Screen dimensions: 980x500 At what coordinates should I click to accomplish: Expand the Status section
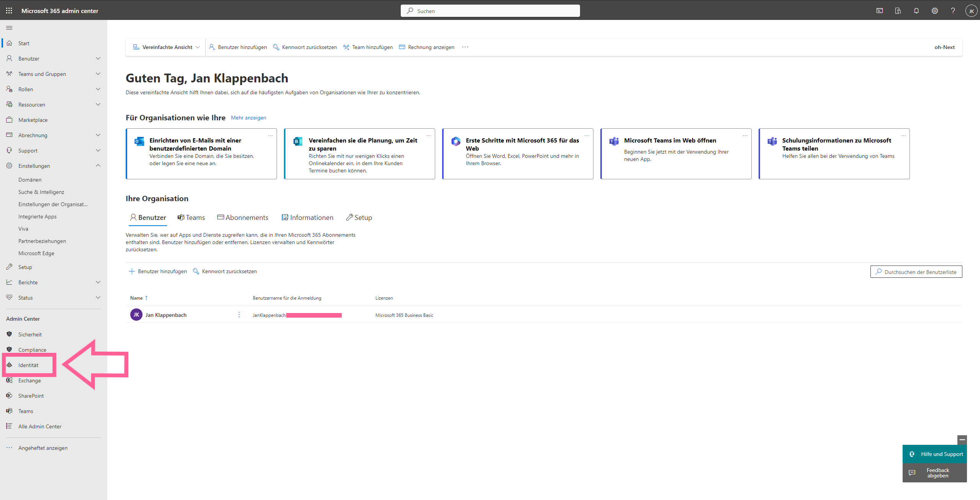tap(98, 297)
